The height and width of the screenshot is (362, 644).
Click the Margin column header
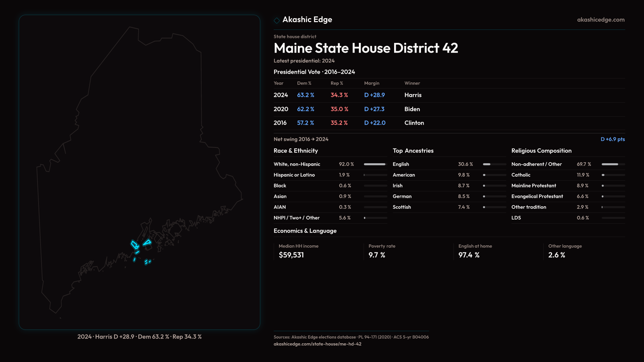[x=372, y=83]
